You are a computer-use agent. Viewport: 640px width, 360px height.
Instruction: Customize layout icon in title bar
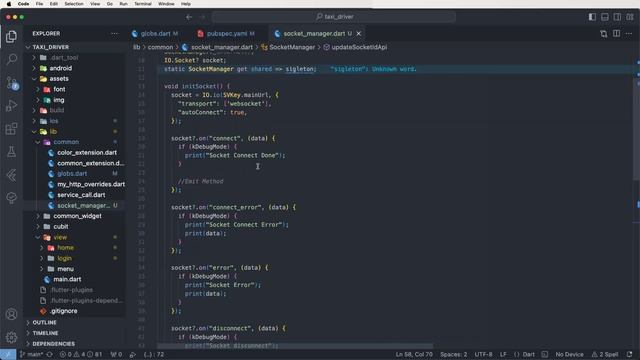tap(630, 17)
